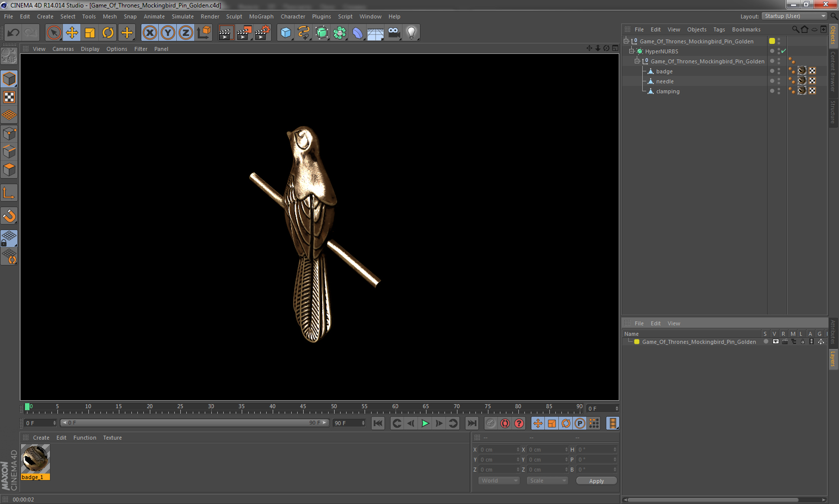Screen dimensions: 839x504
Task: Open Scale mode dropdown
Action: (x=547, y=481)
